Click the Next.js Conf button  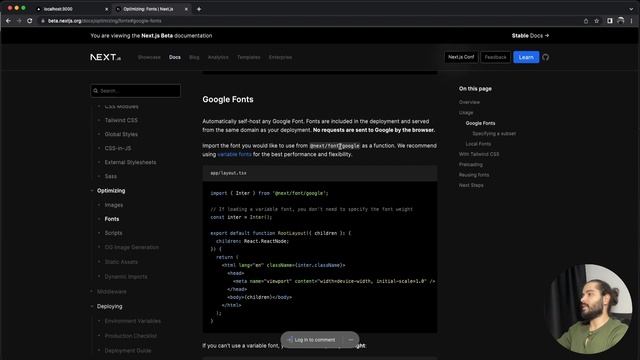click(x=461, y=57)
